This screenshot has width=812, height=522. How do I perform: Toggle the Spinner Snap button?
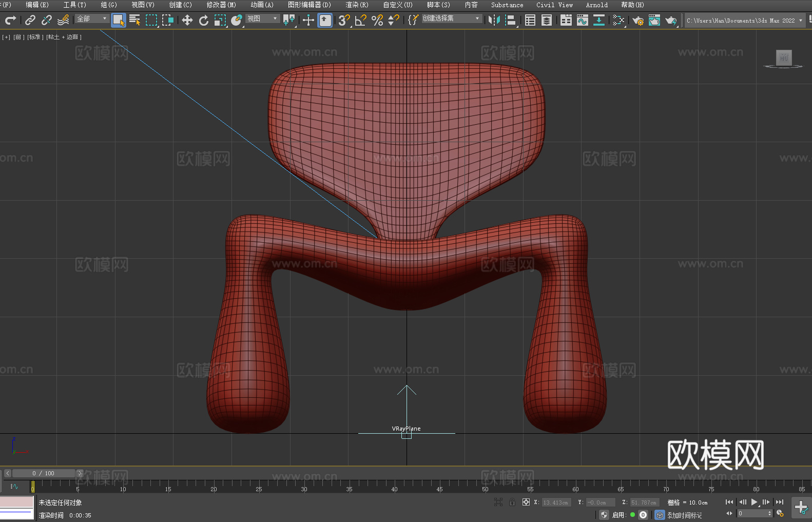394,20
